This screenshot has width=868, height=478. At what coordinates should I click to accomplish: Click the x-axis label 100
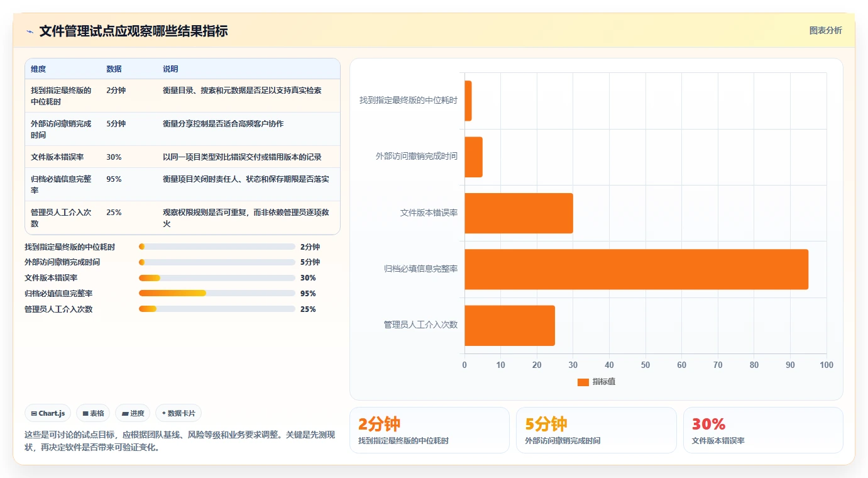click(827, 365)
